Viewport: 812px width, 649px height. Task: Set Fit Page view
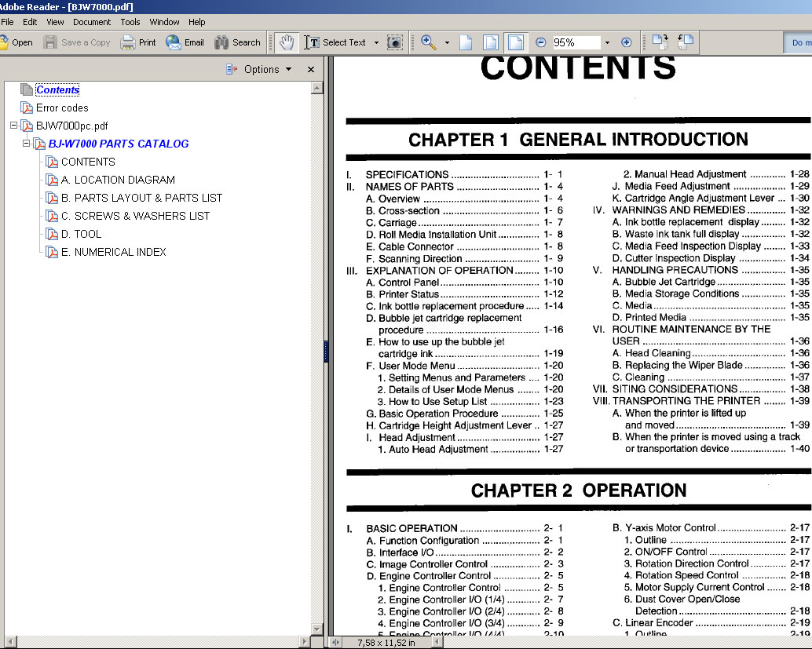coord(490,42)
